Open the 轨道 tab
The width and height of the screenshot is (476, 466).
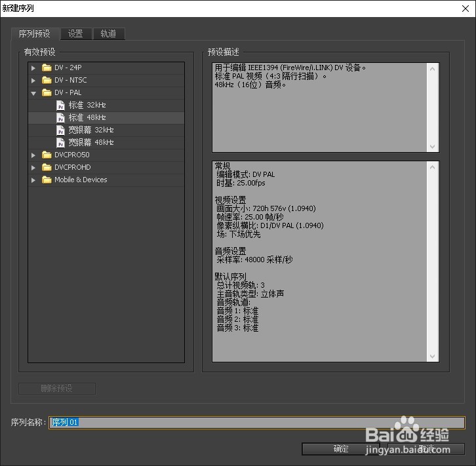[x=108, y=33]
